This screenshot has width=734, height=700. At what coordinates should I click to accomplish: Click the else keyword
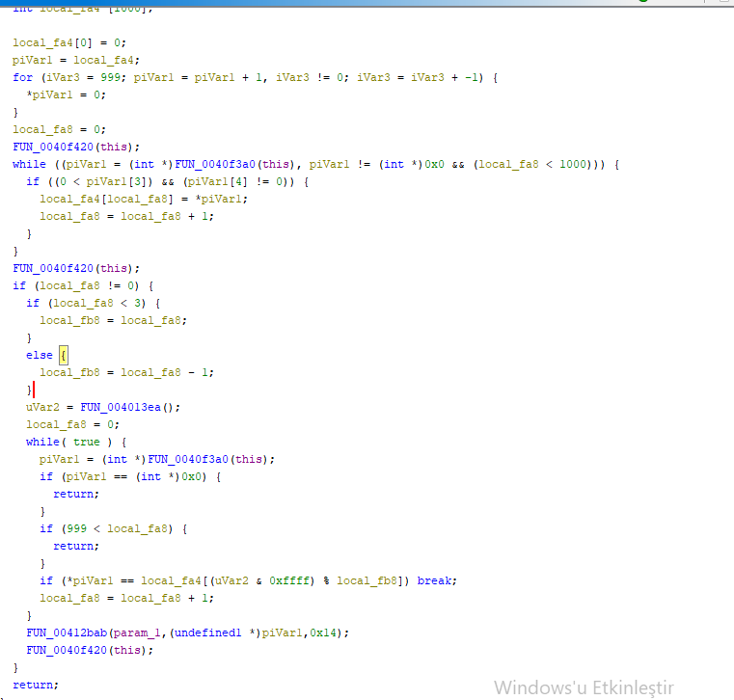(x=40, y=355)
